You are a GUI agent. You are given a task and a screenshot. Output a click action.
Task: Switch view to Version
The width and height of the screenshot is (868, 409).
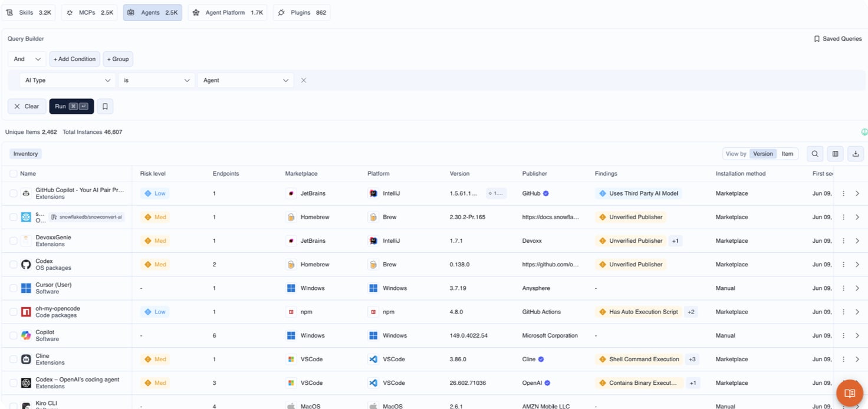(x=762, y=154)
